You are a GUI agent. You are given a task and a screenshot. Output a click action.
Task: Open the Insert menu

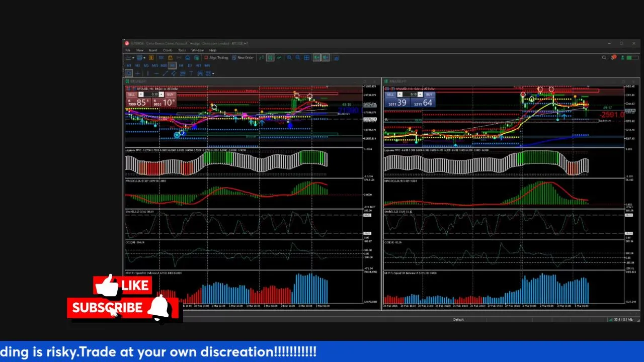point(153,50)
